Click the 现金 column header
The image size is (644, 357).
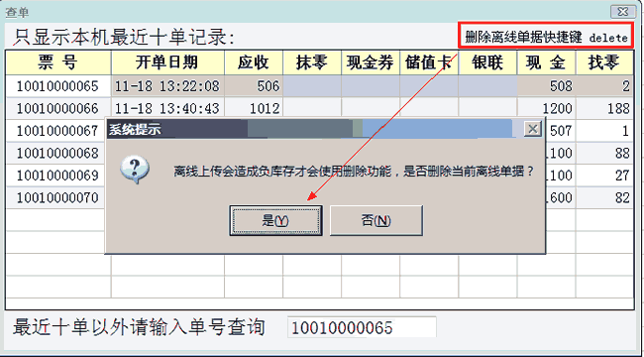point(546,62)
